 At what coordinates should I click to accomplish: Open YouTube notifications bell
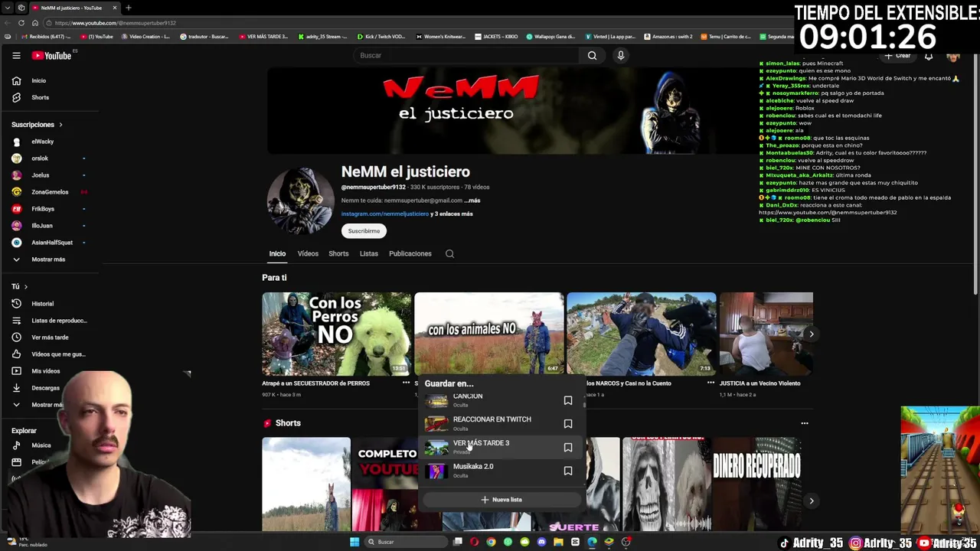(x=929, y=56)
